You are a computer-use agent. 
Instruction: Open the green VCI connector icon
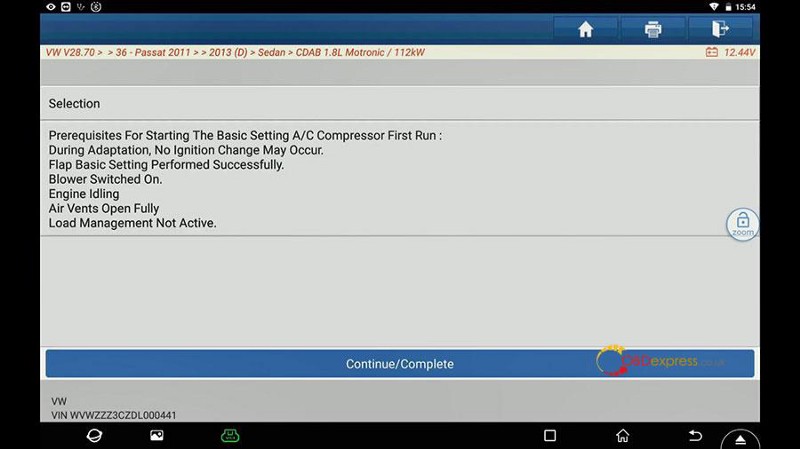coord(230,435)
